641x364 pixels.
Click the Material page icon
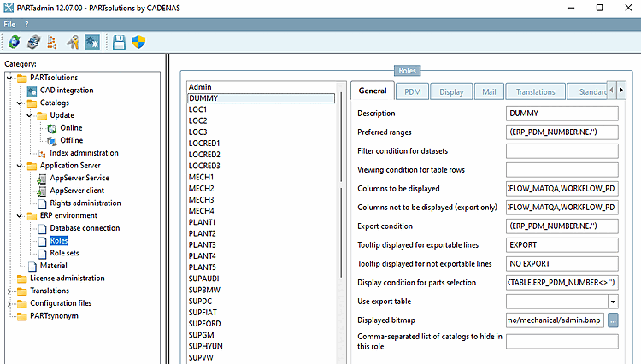point(32,267)
